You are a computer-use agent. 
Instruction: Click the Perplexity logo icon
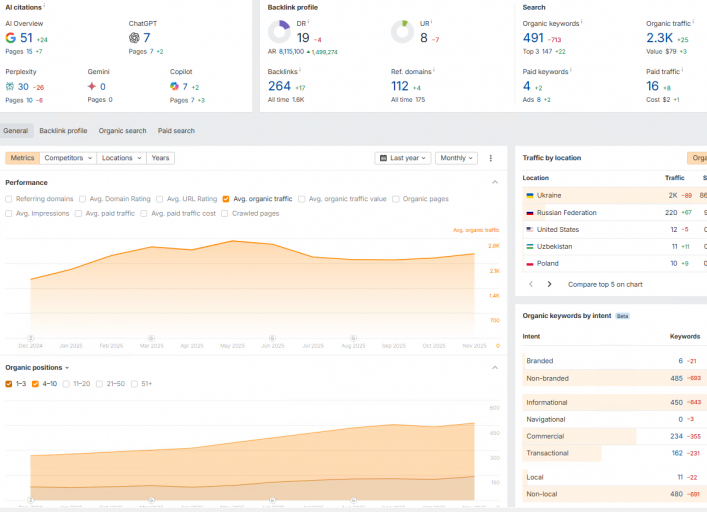tap(9, 86)
